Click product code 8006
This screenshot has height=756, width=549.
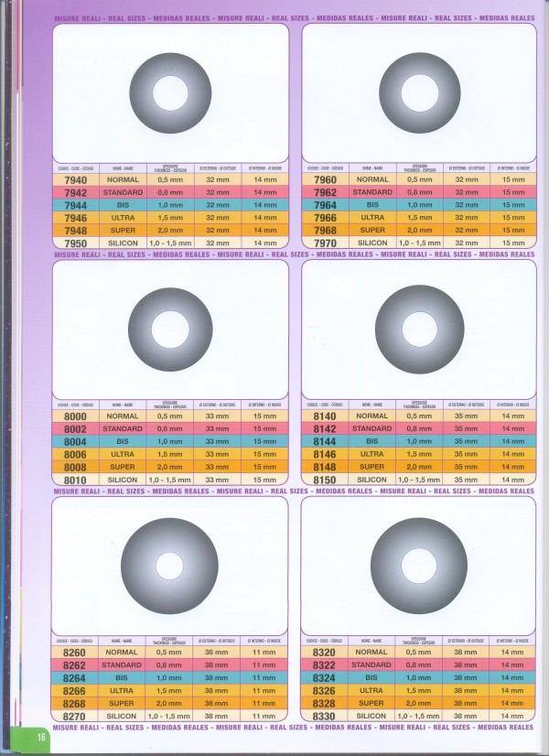pos(75,455)
